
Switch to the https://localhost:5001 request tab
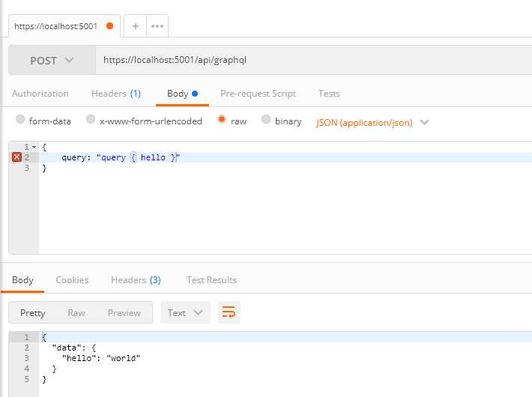pyautogui.click(x=56, y=26)
